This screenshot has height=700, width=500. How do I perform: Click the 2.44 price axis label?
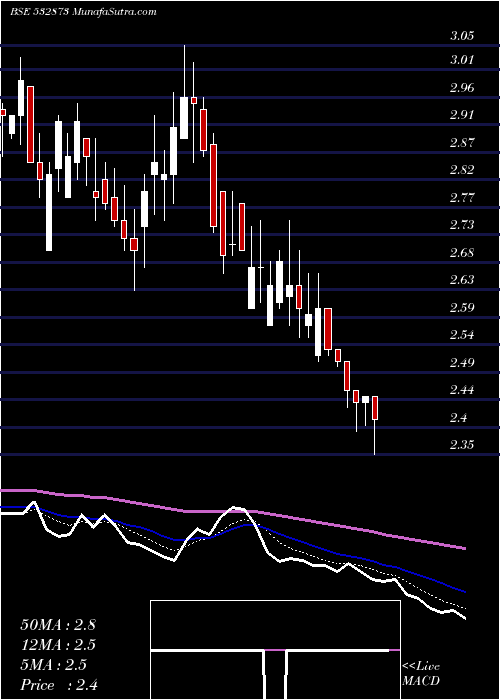tap(462, 390)
